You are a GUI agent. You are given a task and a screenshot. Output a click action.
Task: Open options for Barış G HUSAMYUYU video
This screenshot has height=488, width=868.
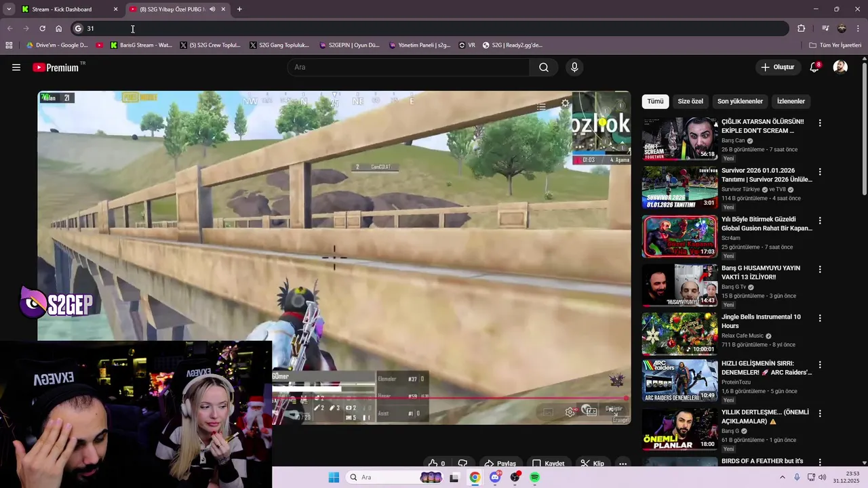pos(820,269)
